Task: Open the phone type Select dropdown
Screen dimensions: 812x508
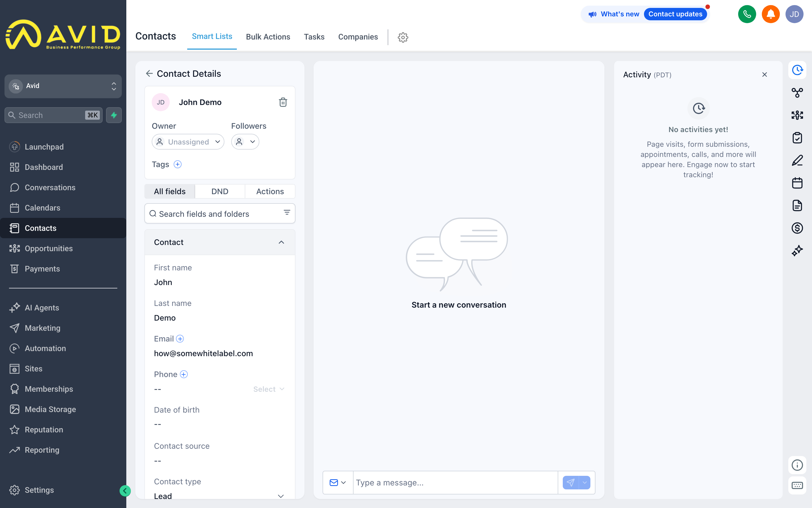Action: (269, 389)
